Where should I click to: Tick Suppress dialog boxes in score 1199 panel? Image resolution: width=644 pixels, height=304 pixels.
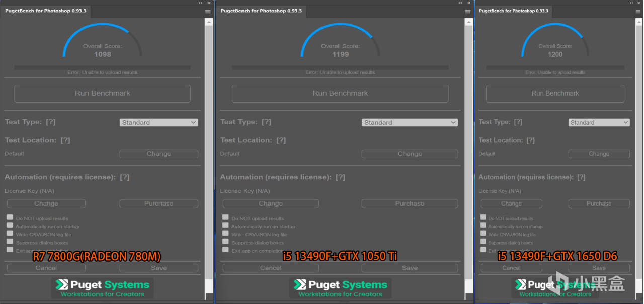225,242
